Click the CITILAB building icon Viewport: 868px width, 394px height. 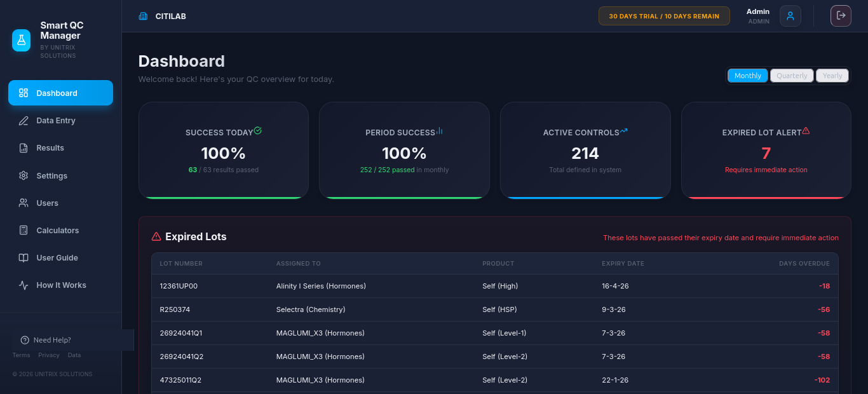[x=143, y=16]
